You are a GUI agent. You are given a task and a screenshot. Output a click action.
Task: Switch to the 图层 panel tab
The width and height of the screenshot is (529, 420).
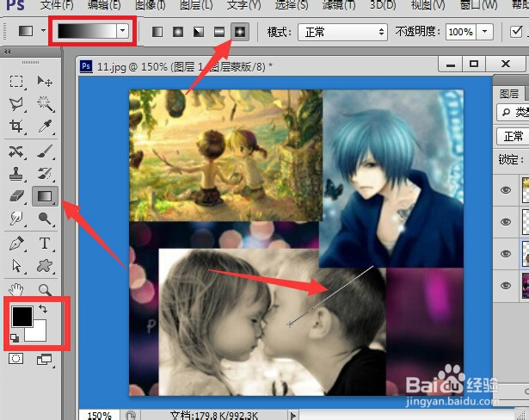(x=509, y=94)
